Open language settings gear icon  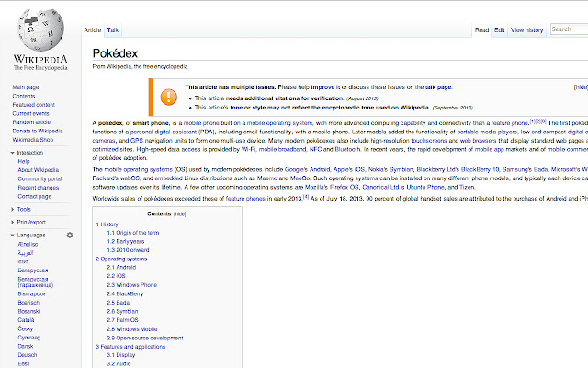(69, 236)
